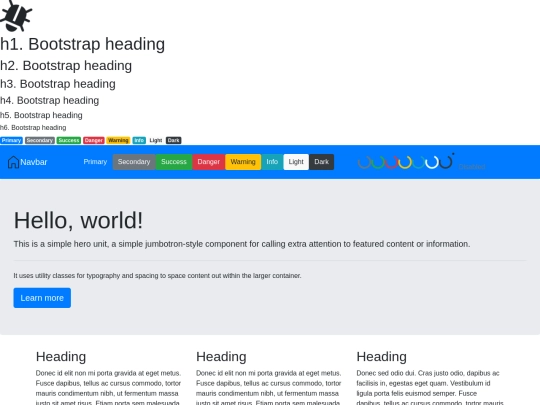Click the yellow Warning navbar button
The width and height of the screenshot is (540, 405).
click(243, 162)
